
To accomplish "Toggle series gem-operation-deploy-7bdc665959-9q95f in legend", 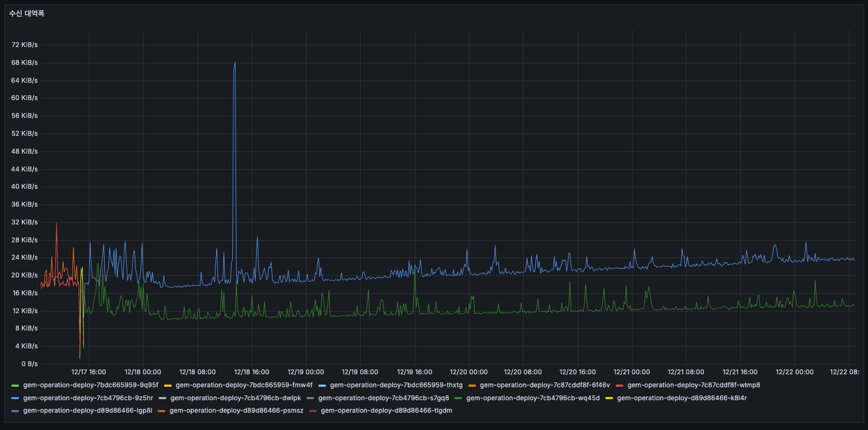I will click(x=90, y=385).
